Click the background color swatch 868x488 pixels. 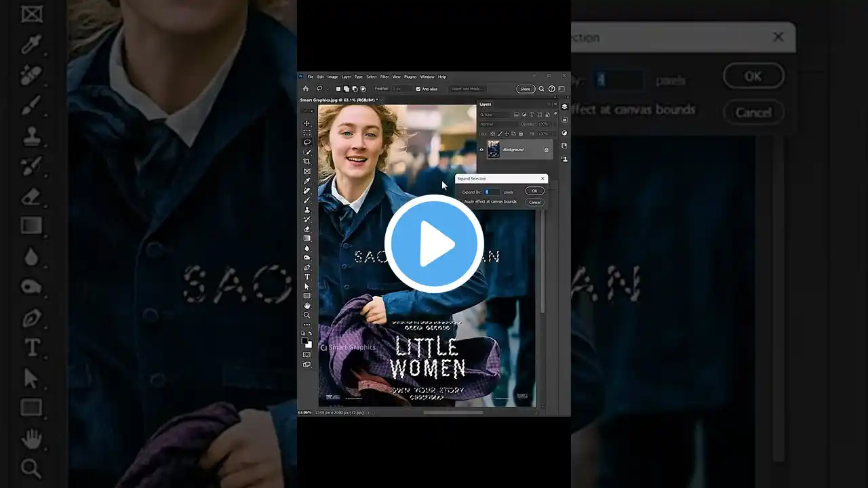pos(309,345)
